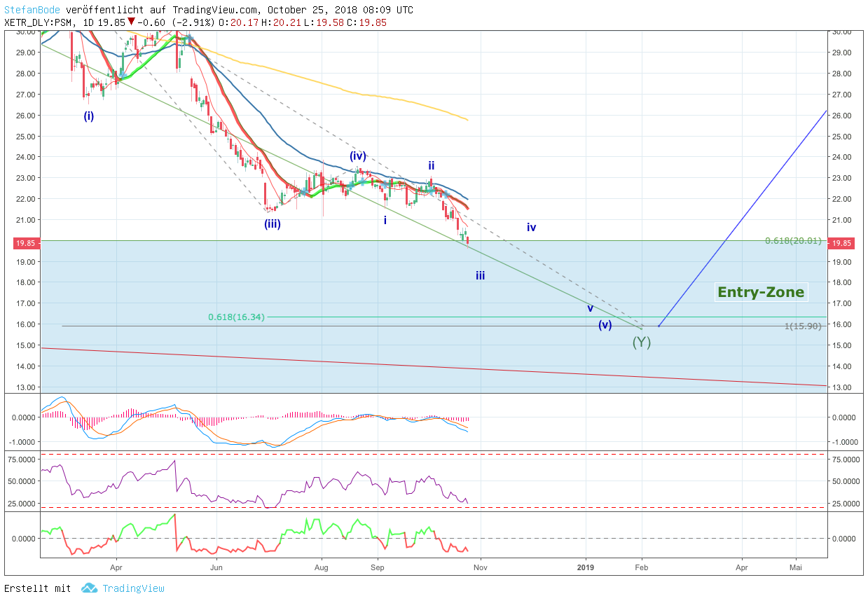Select the parenthesized (iv) wave label
Viewport: 868px width, 601px height.
pos(358,156)
